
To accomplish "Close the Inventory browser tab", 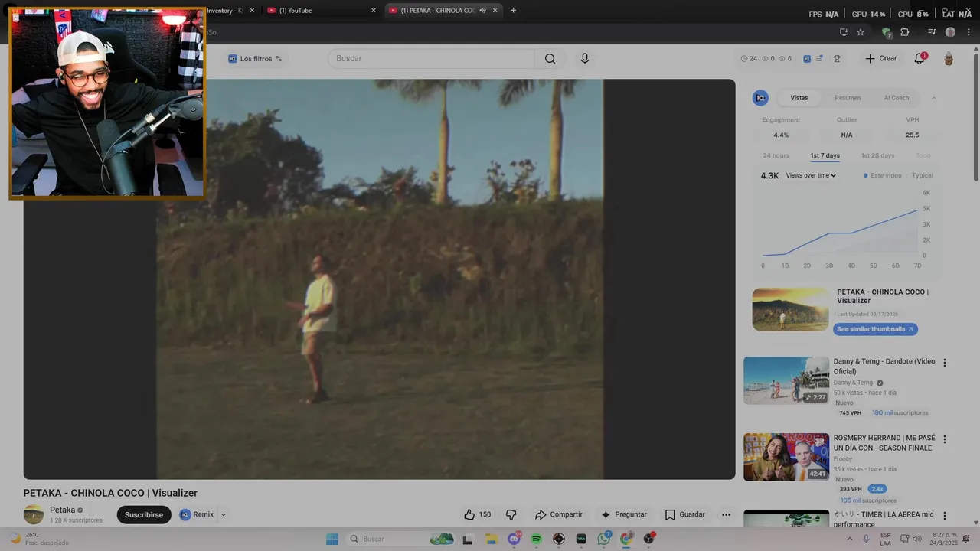I will 252,10.
